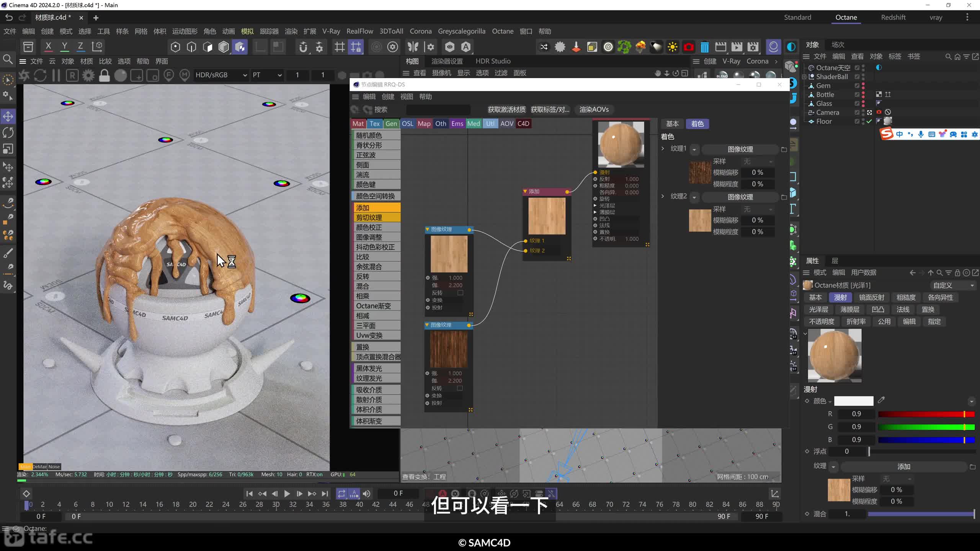Click the node search input field
The image size is (980, 551).
click(438, 109)
